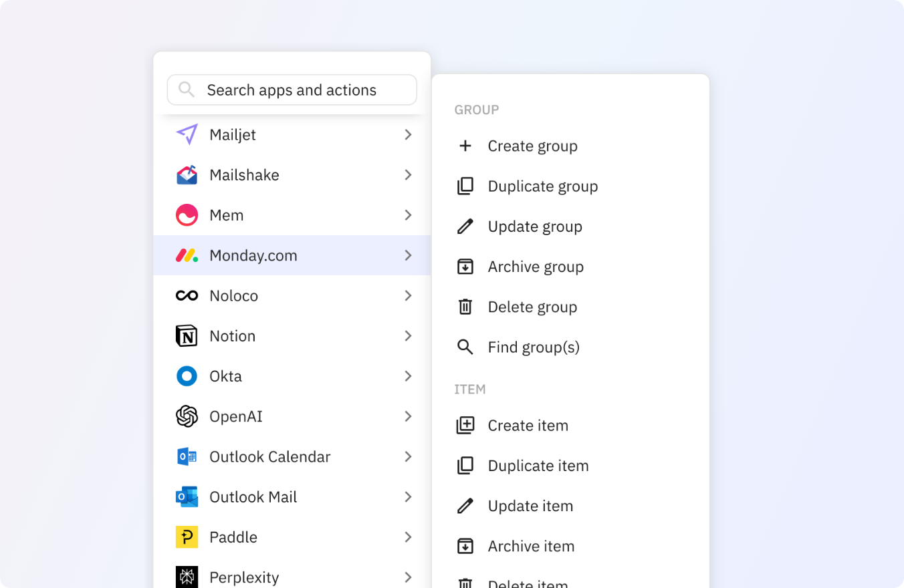
Task: Click the Mailshake envelope icon
Action: tap(187, 175)
